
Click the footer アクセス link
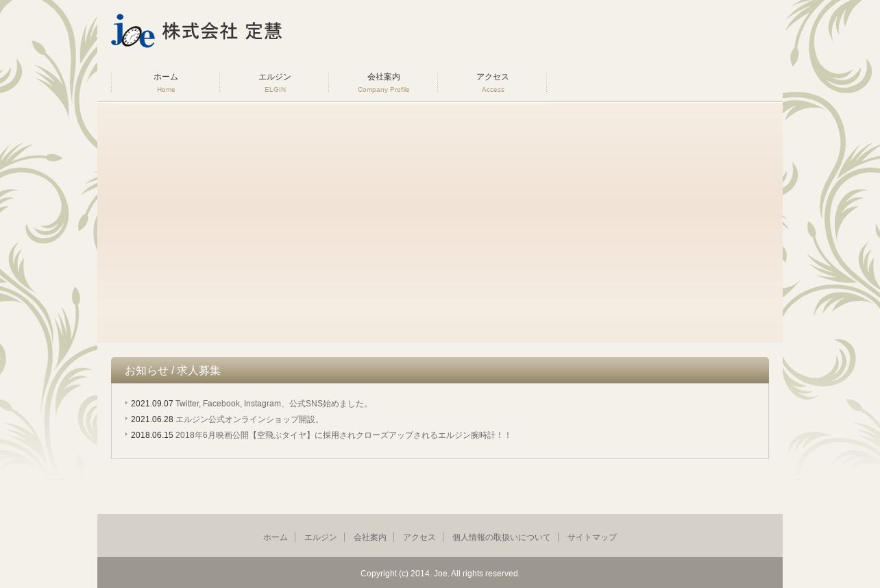point(419,537)
